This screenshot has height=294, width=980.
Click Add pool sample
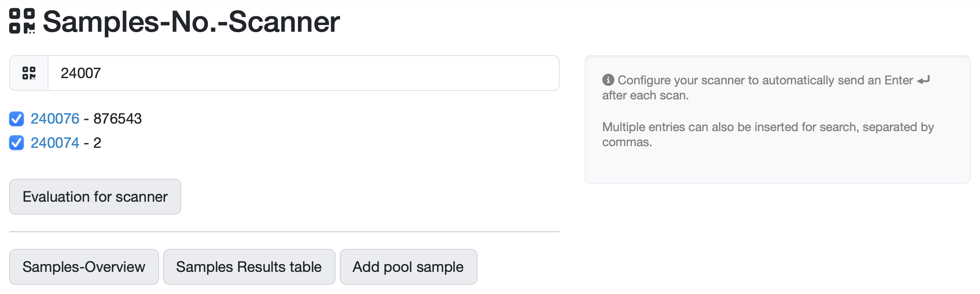click(408, 267)
